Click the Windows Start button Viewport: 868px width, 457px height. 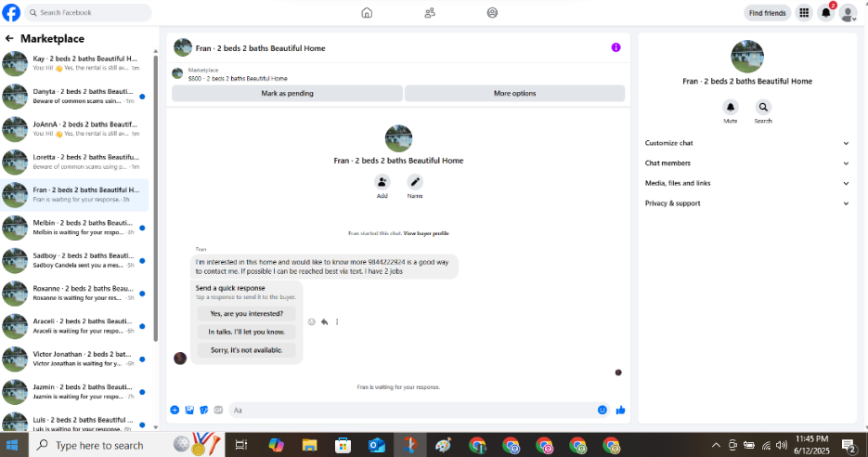click(12, 445)
